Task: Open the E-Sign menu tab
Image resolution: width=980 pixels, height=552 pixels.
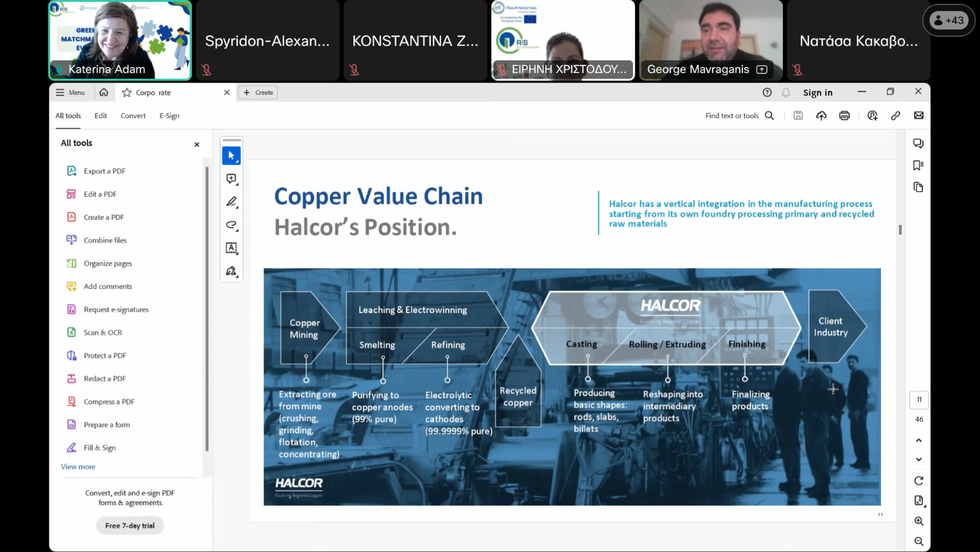Action: [169, 116]
